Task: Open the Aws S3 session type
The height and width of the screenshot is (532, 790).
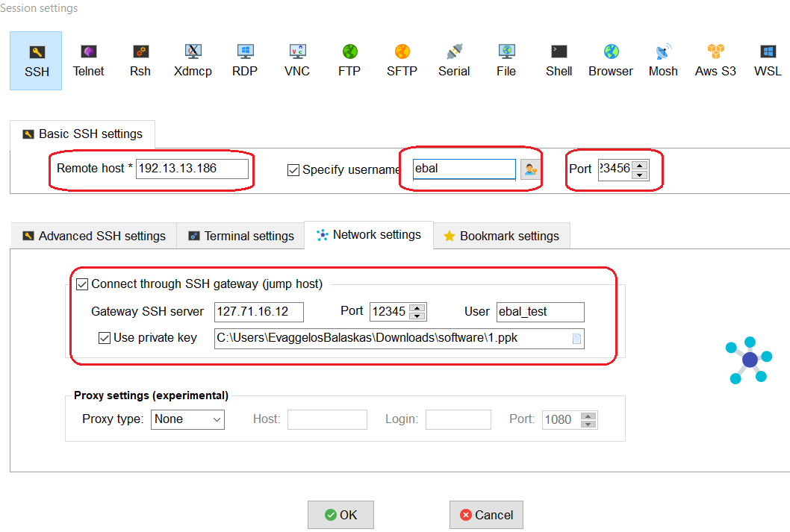Action: (x=715, y=60)
